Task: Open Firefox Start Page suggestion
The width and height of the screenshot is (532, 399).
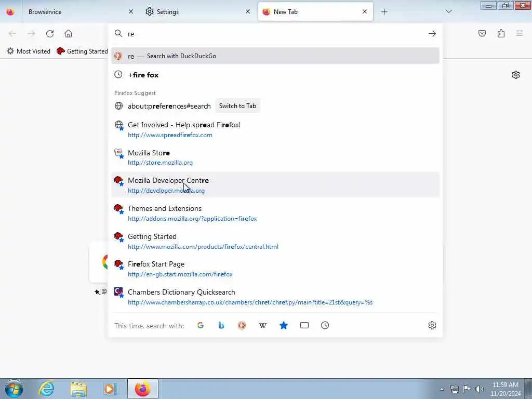Action: coord(275,269)
